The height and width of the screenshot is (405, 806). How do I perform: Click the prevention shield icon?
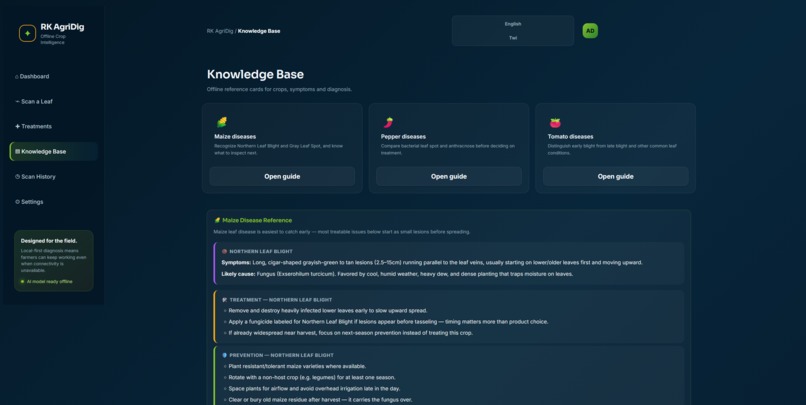tap(224, 356)
